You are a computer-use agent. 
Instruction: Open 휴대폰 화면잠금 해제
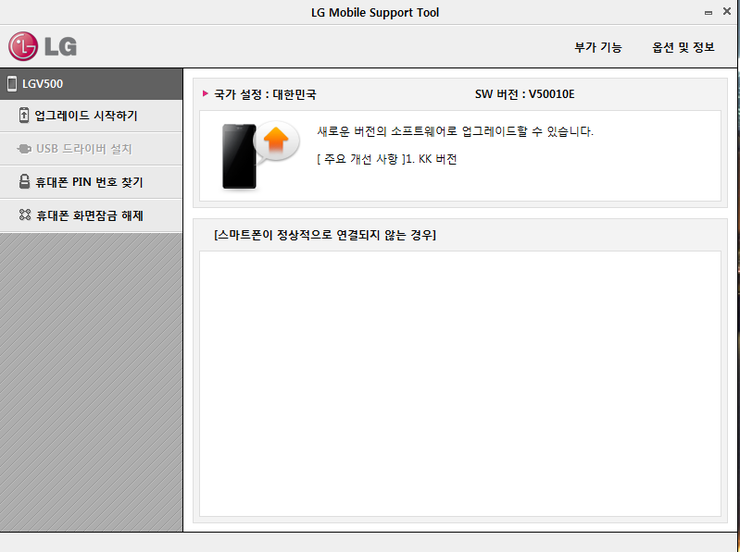pos(91,215)
